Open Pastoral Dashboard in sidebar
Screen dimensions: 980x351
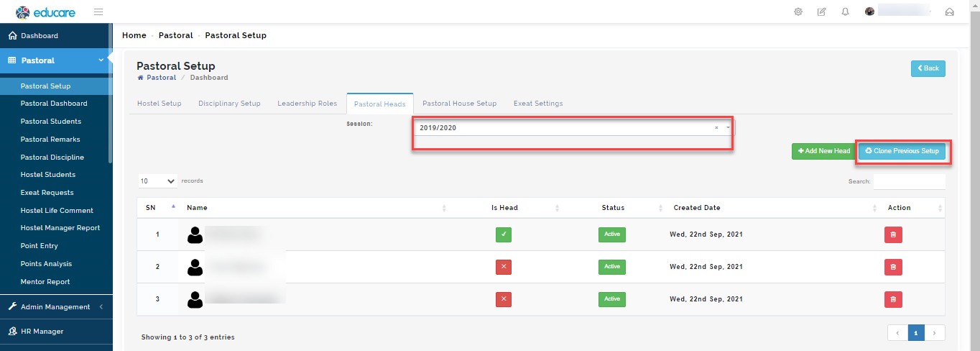[54, 104]
